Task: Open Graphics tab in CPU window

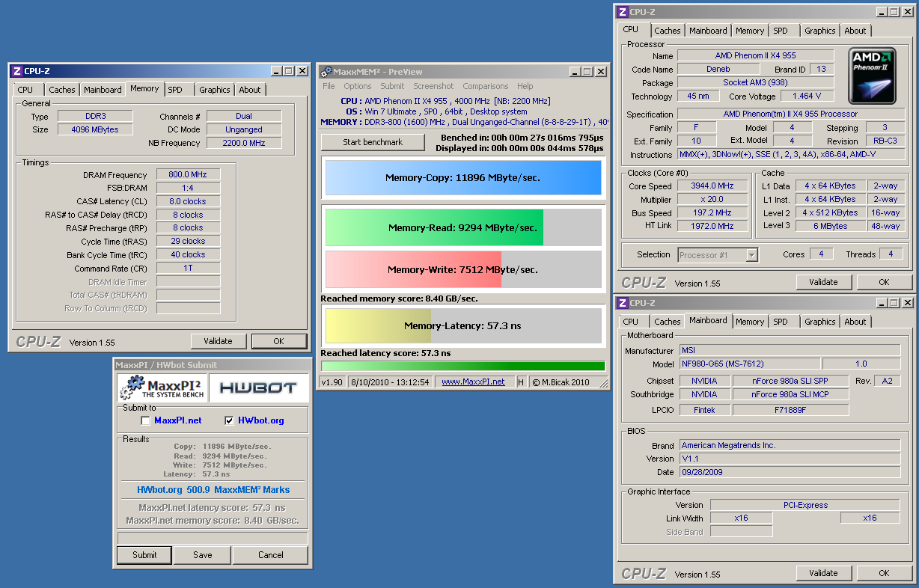Action: click(x=819, y=31)
